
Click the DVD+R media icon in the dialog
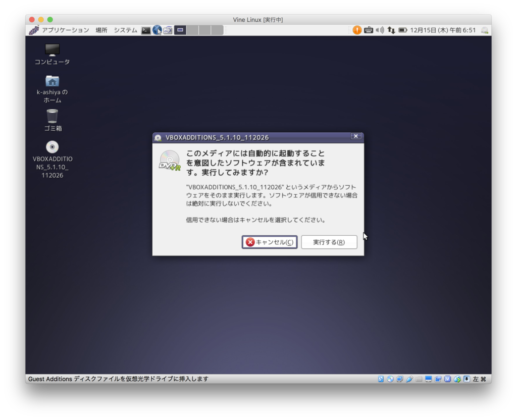(x=170, y=161)
